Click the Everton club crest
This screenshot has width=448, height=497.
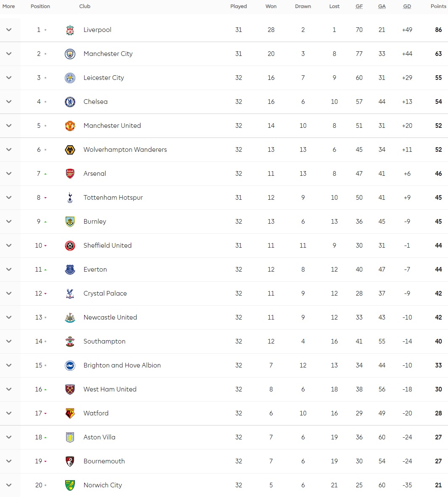[70, 270]
